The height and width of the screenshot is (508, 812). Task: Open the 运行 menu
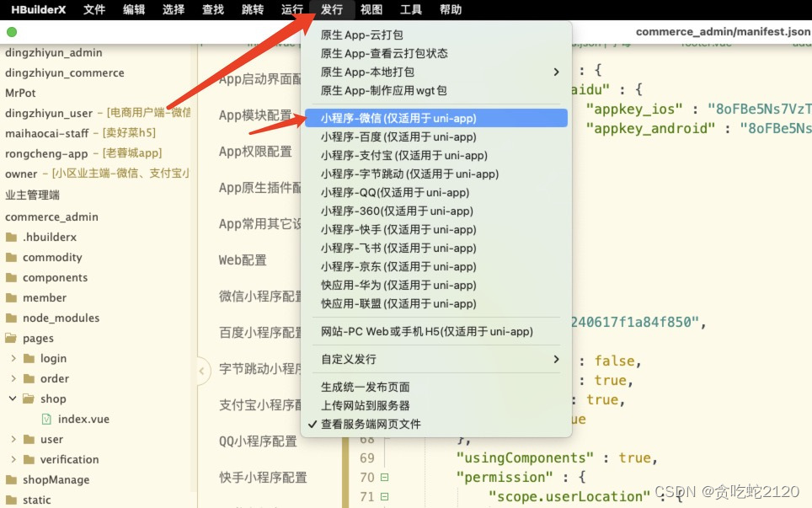(x=291, y=10)
